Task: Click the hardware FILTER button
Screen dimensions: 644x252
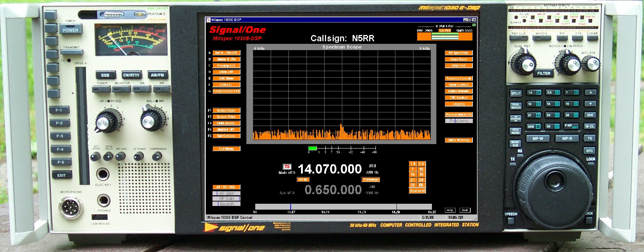Action: click(x=544, y=73)
